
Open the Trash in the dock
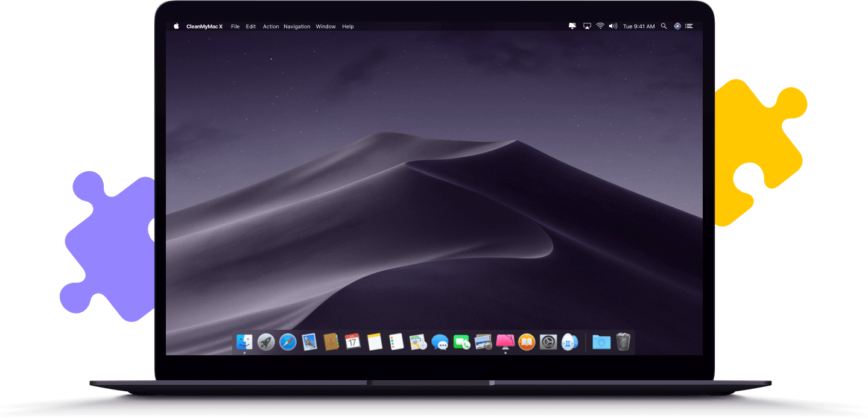pyautogui.click(x=623, y=342)
